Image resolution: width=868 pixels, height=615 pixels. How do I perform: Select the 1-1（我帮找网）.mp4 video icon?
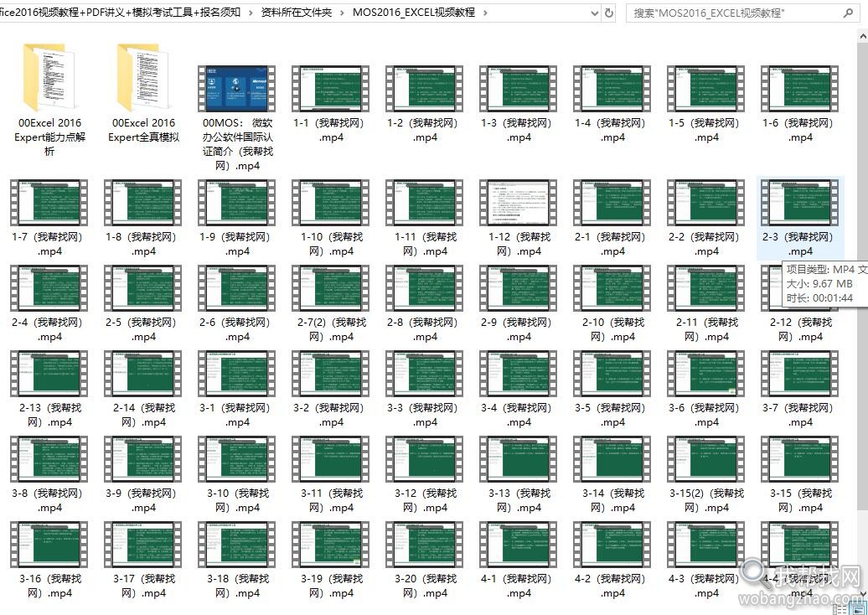[x=331, y=89]
